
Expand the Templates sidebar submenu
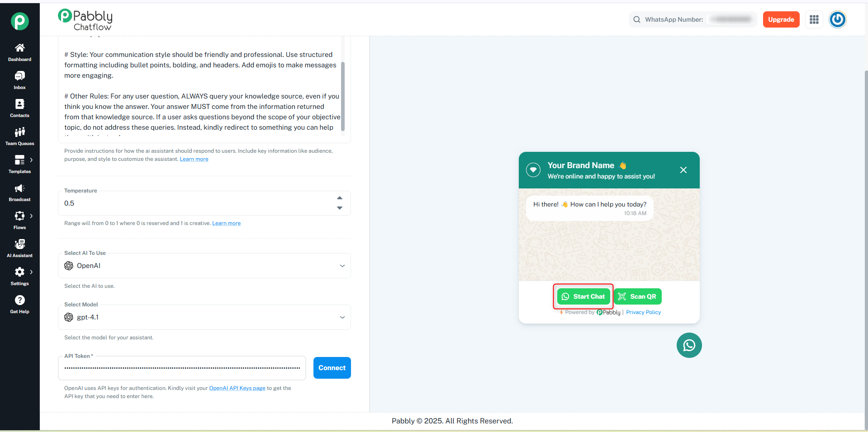[31, 160]
